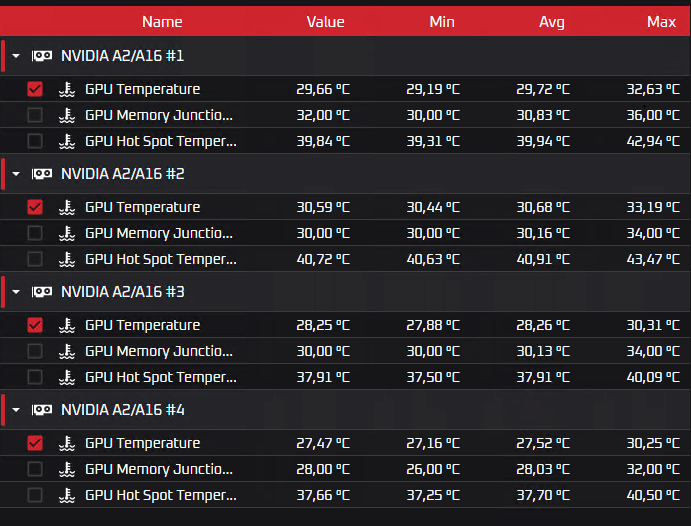
Task: Enable GPU Memory Junction checkbox under A2/A16 #3
Action: (x=35, y=351)
